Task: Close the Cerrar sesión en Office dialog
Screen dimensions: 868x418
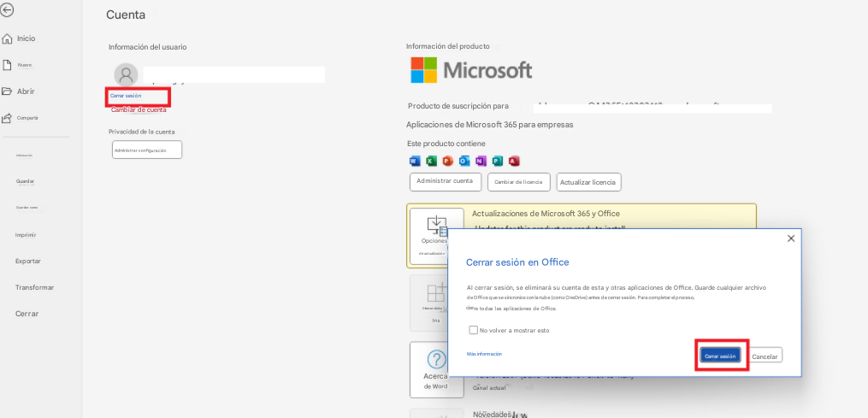Action: pyautogui.click(x=791, y=238)
